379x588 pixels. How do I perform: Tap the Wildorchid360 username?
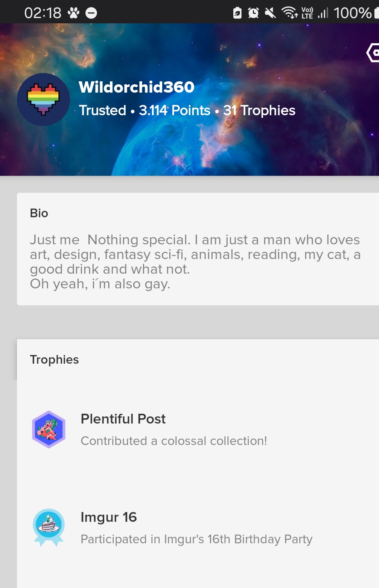pos(136,87)
